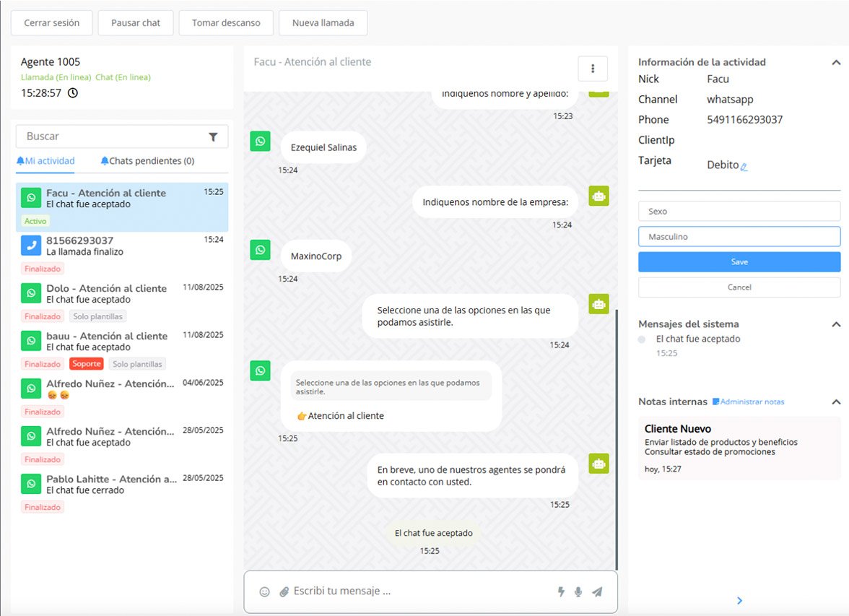Open quick replies lightning bolt icon
Viewport: 849px width, 616px height.
point(561,591)
